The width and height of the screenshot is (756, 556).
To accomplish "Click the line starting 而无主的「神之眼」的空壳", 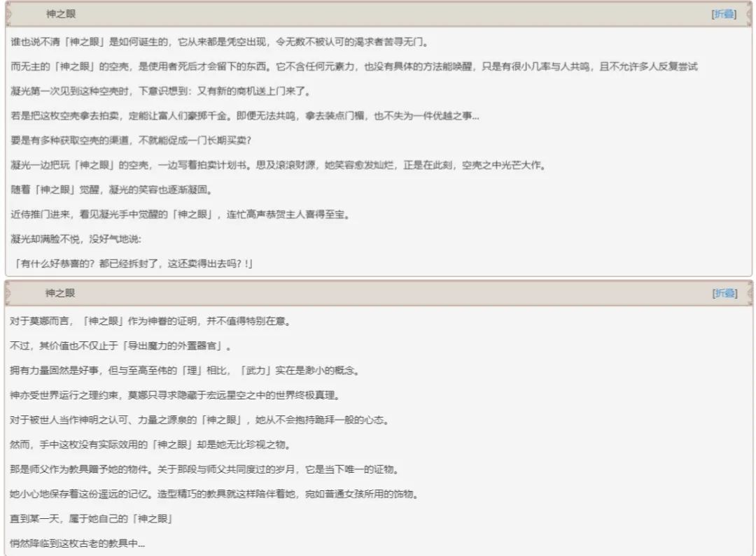I will point(354,66).
